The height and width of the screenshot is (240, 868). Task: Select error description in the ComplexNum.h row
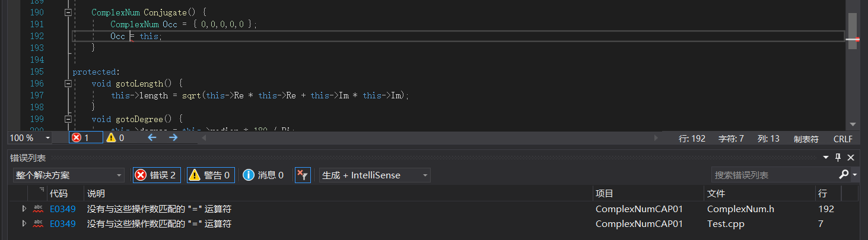[x=159, y=209]
